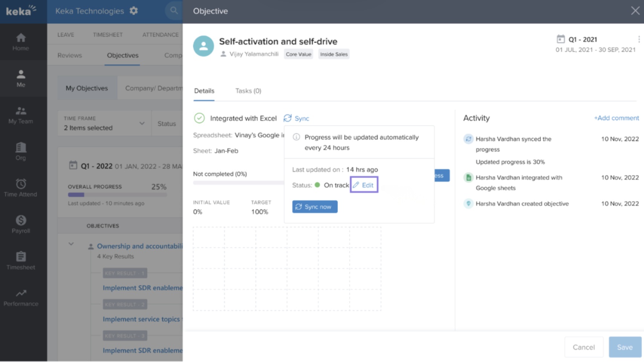Image resolution: width=644 pixels, height=362 pixels.
Task: Switch to the Tasks (0) tab
Action: click(248, 91)
